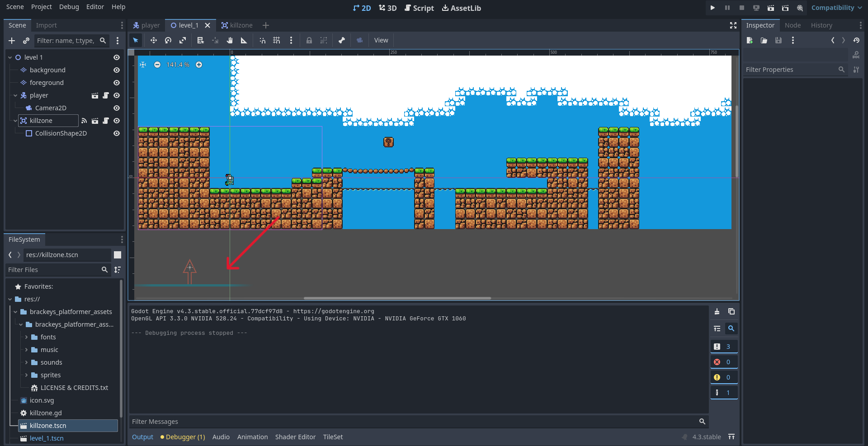Toggle standard messages filter showing 3
868x446 pixels.
click(724, 347)
